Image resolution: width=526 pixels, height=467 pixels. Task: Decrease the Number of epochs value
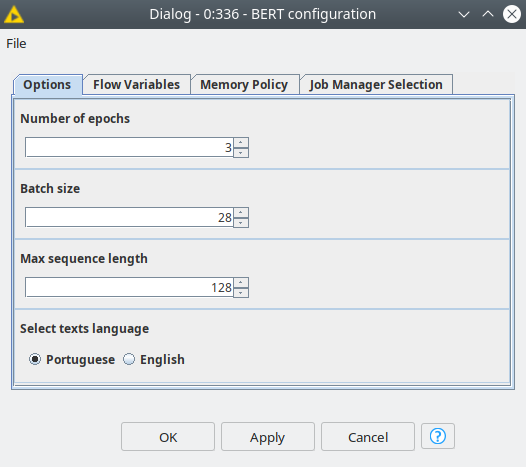coord(241,152)
